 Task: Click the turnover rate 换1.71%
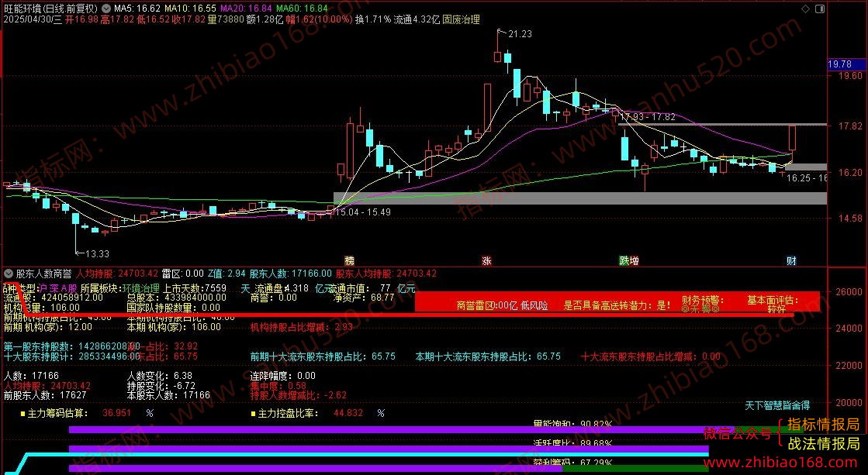click(373, 19)
